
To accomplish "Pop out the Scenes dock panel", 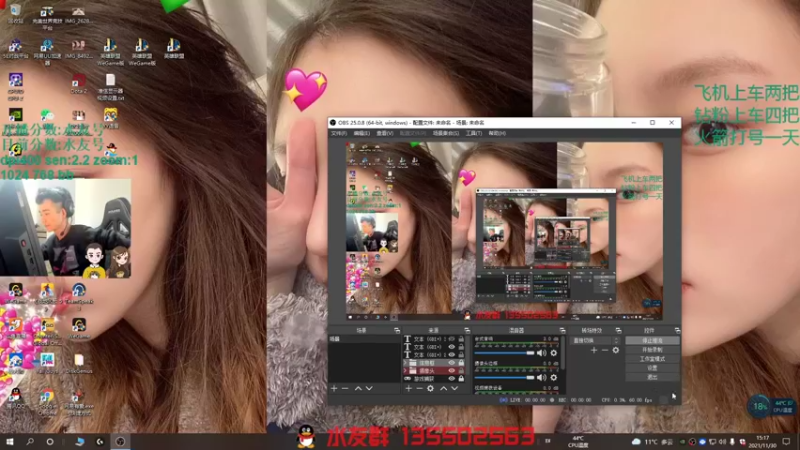I will click(397, 331).
